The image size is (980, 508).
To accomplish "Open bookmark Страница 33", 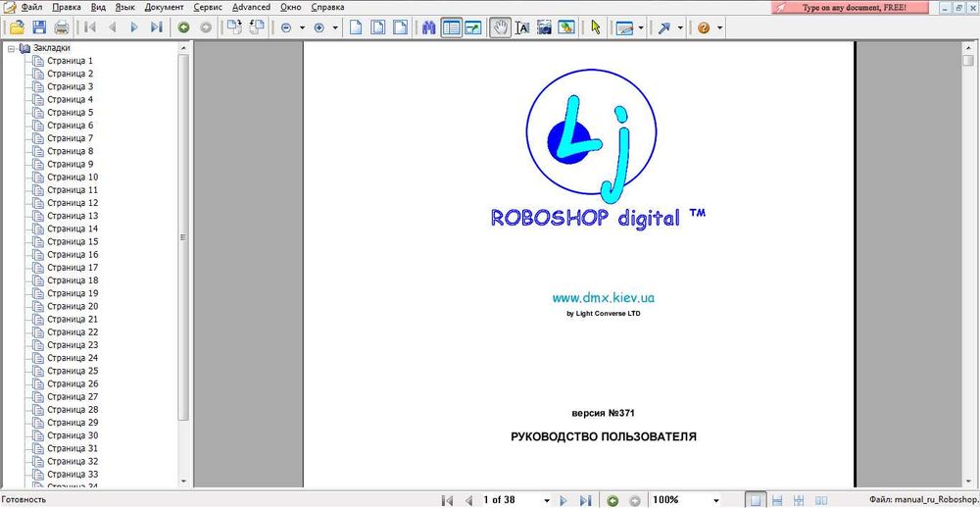I will [x=73, y=475].
